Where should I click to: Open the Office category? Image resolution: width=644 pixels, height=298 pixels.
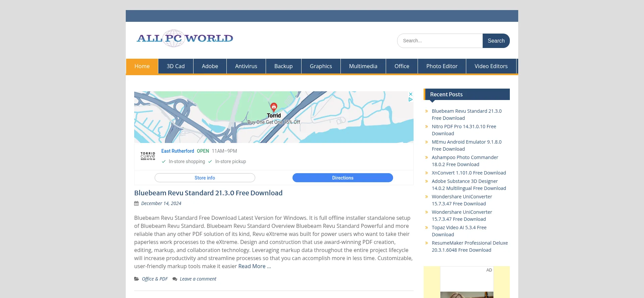(x=402, y=66)
